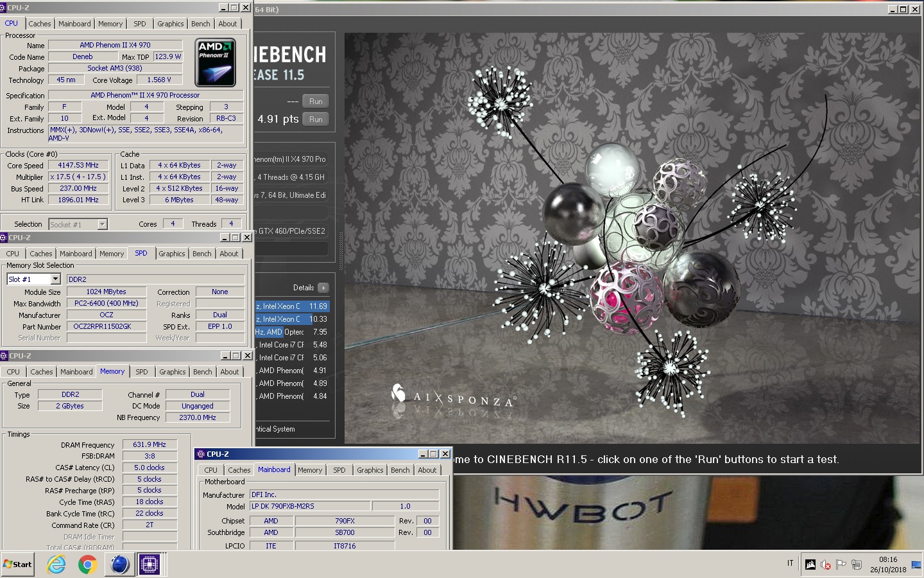Open Caches tab in the CPU-Z Mainboard window
This screenshot has height=578, width=924.
coord(239,470)
